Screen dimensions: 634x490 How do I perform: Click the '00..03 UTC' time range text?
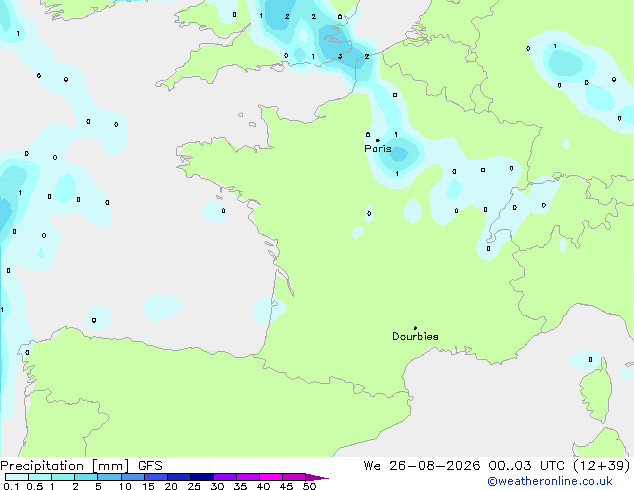tap(526, 466)
